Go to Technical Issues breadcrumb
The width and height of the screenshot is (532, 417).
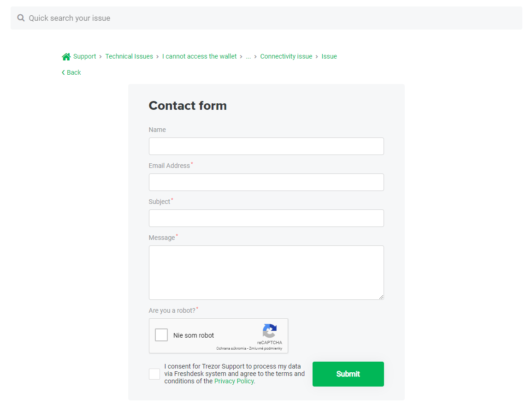click(129, 56)
